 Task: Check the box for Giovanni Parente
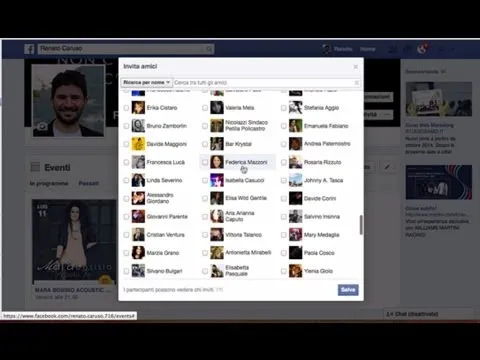tap(126, 217)
